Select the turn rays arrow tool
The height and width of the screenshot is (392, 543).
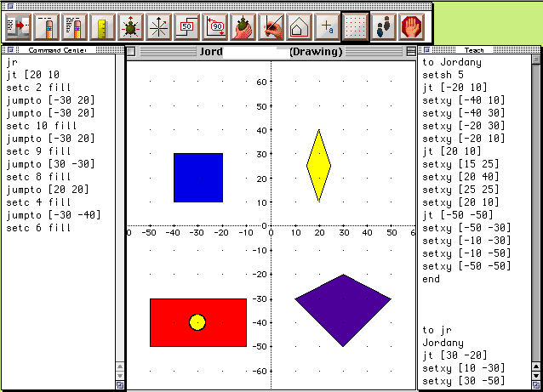[158, 26]
